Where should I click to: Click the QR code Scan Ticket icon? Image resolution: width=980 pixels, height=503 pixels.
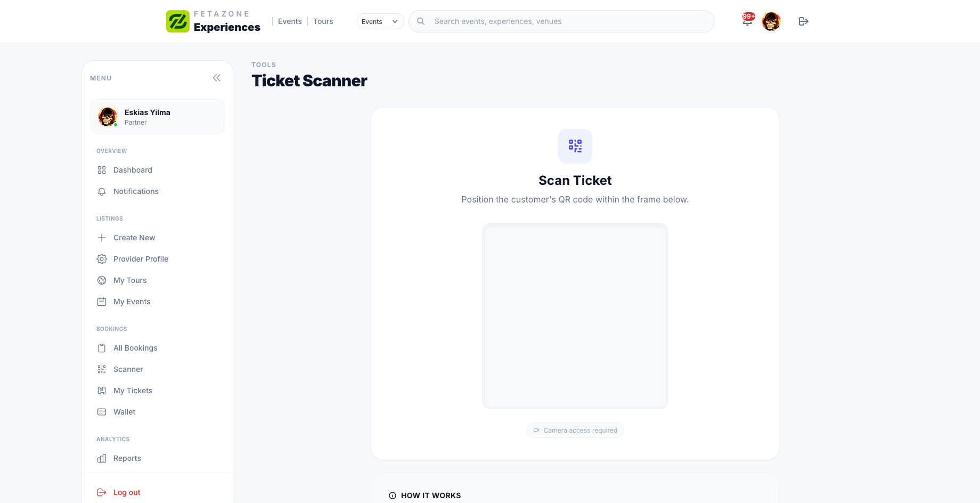coord(575,145)
